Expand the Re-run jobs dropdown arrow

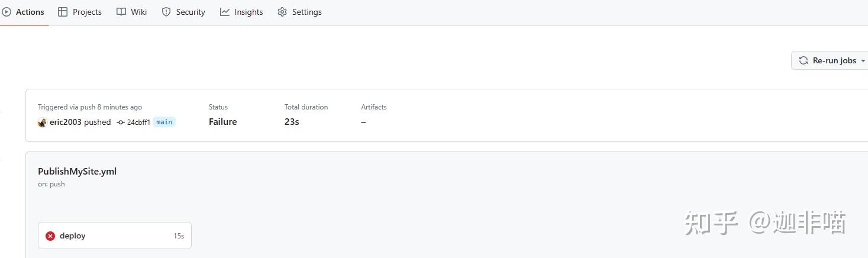(863, 61)
